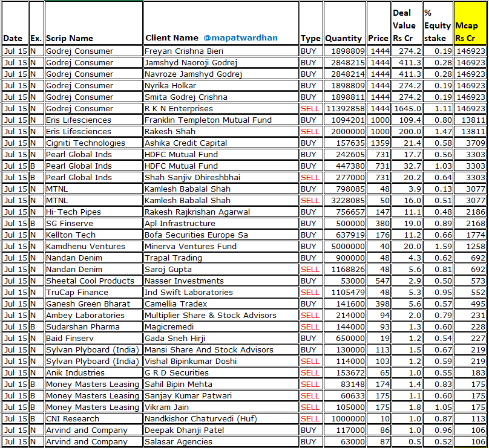Select Hi-Tech Pipes scrip cell
This screenshot has width=489, height=448.
click(94, 212)
